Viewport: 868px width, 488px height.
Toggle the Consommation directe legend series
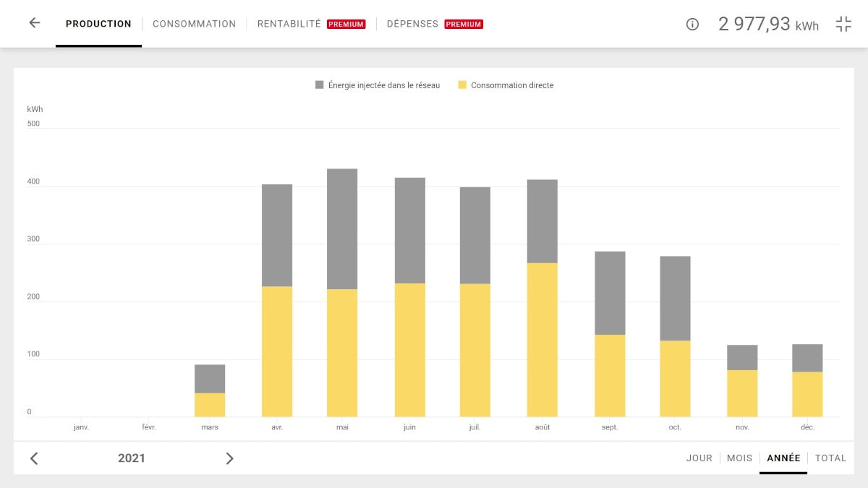pyautogui.click(x=511, y=85)
